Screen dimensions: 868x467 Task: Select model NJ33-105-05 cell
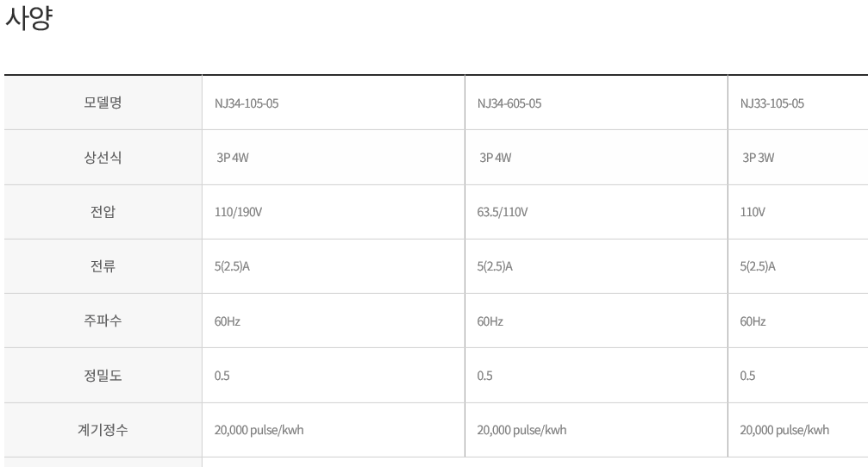click(x=797, y=103)
